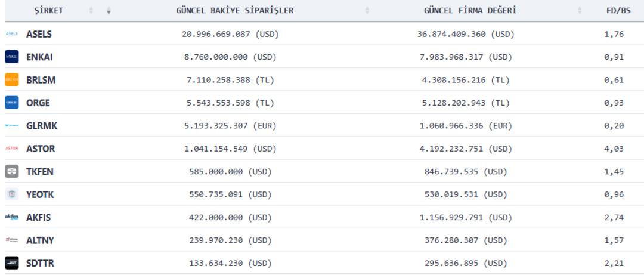Open the TKFEN ticker link

coord(40,171)
